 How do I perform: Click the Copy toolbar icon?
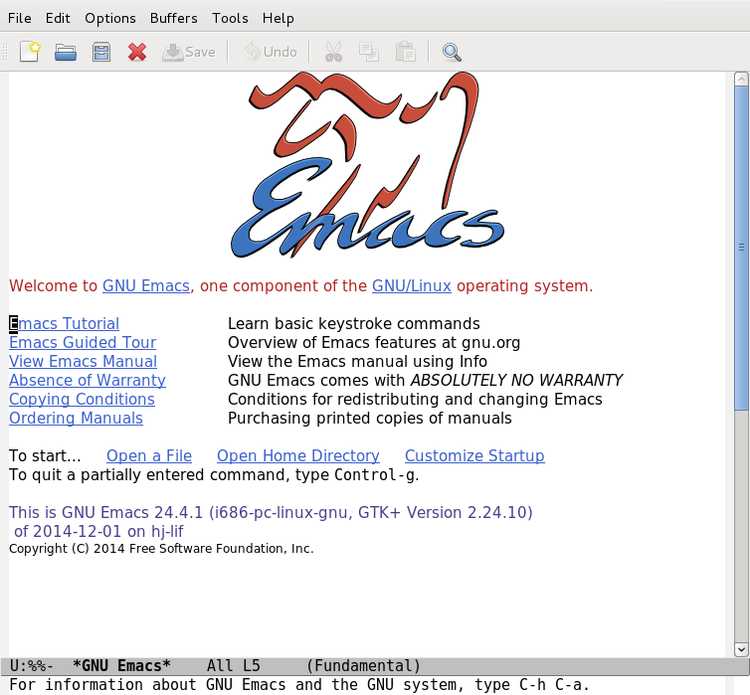point(369,52)
